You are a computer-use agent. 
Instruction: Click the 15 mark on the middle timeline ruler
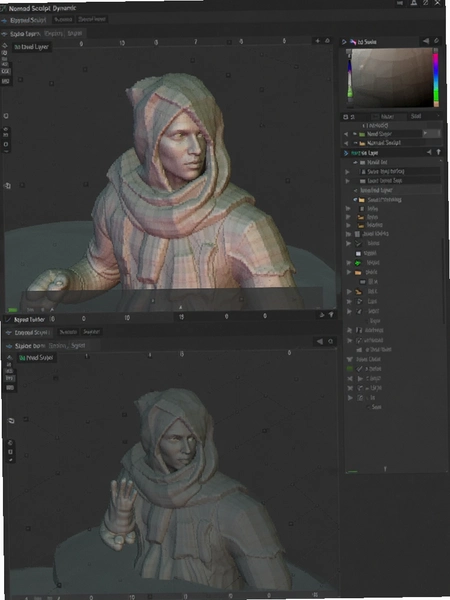pos(181,317)
